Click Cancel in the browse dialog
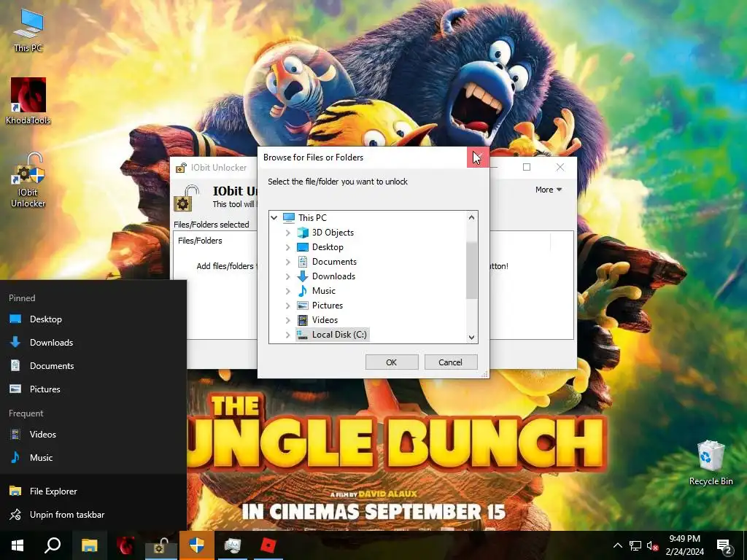The width and height of the screenshot is (747, 560). pos(450,362)
